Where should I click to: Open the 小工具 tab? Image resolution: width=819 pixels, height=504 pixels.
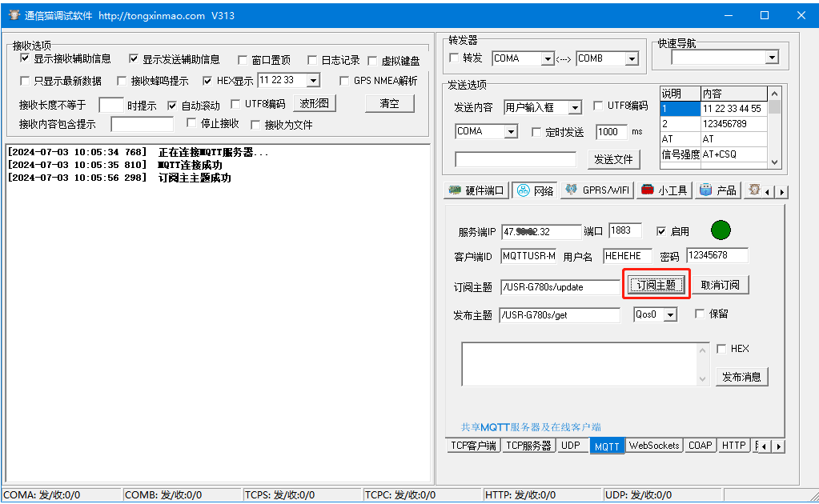click(664, 190)
